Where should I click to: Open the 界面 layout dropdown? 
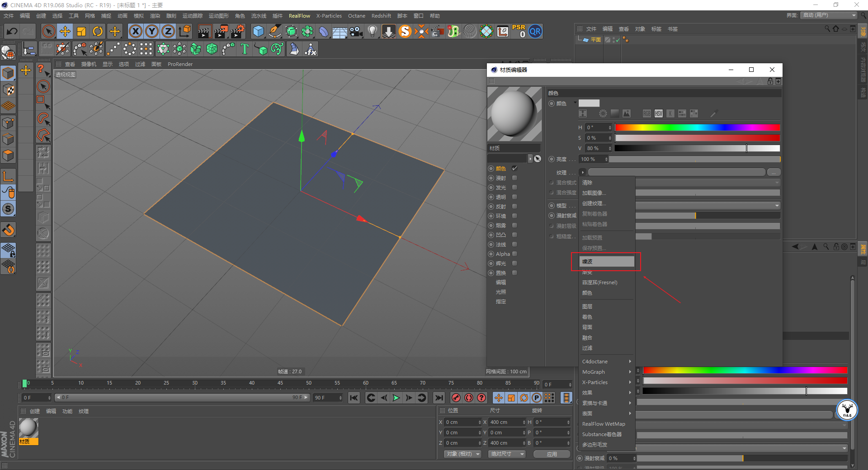829,15
